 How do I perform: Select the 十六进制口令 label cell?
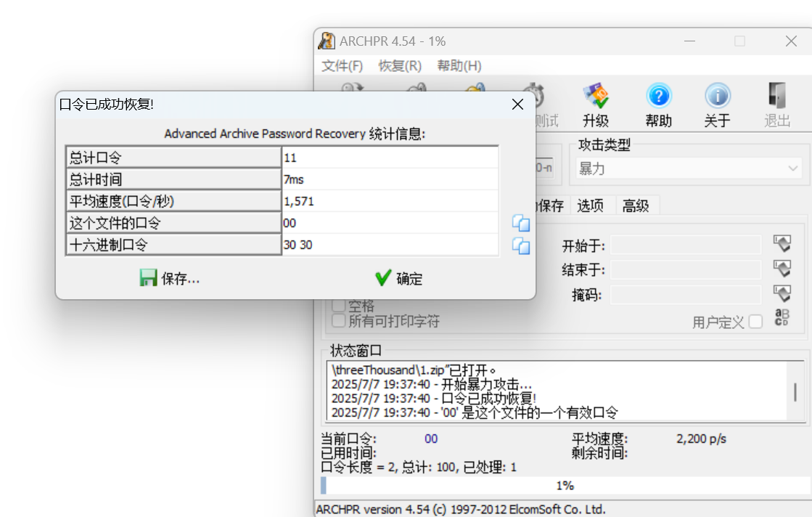click(x=173, y=245)
